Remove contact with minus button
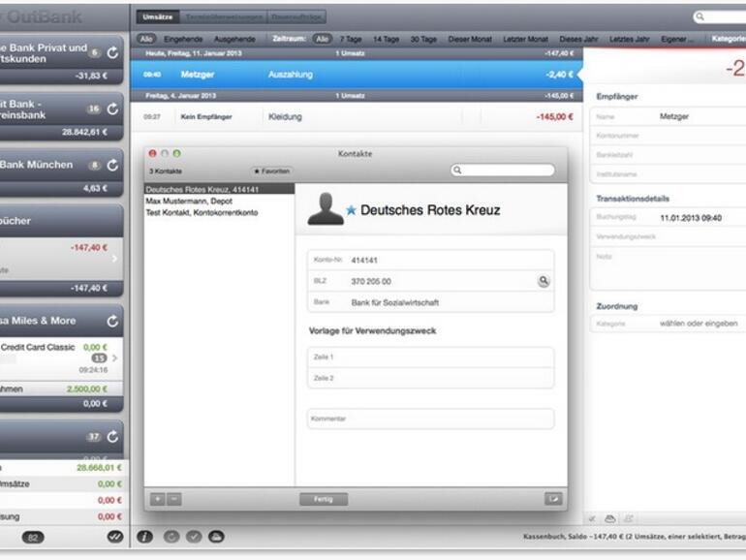 (x=174, y=499)
